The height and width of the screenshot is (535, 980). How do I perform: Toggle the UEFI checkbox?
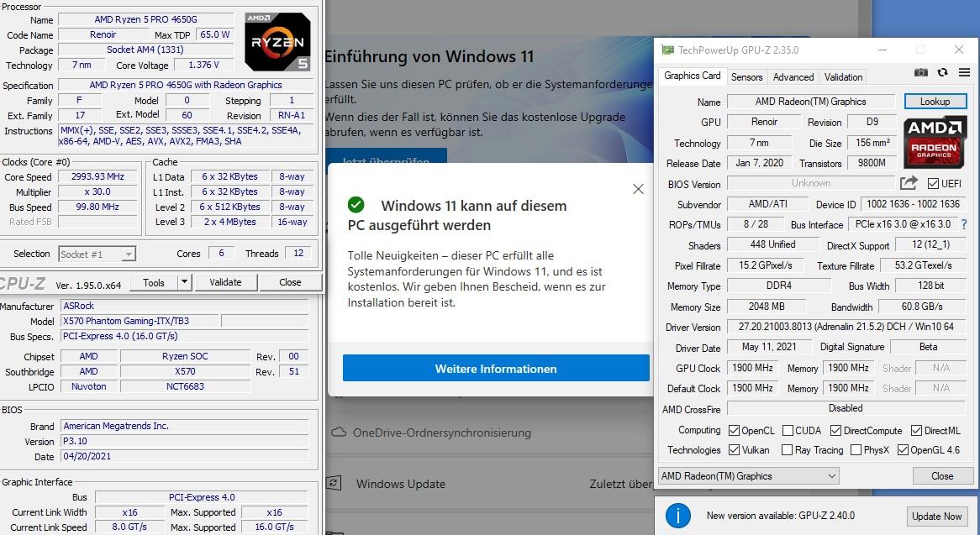933,184
